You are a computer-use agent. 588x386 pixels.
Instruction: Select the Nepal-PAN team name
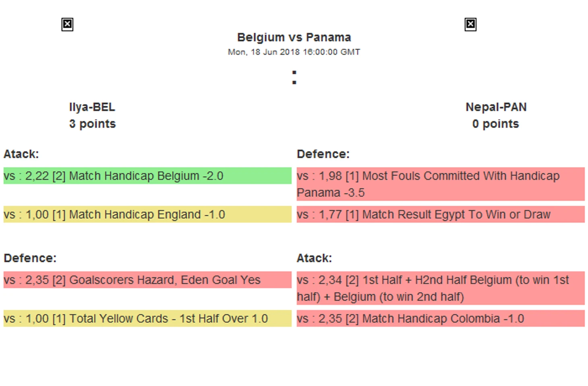pos(496,107)
